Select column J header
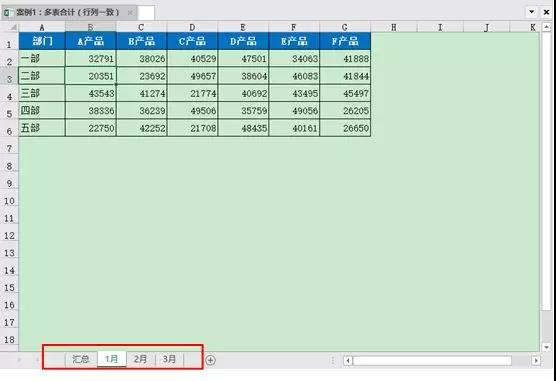This screenshot has width=556, height=381. 486,27
